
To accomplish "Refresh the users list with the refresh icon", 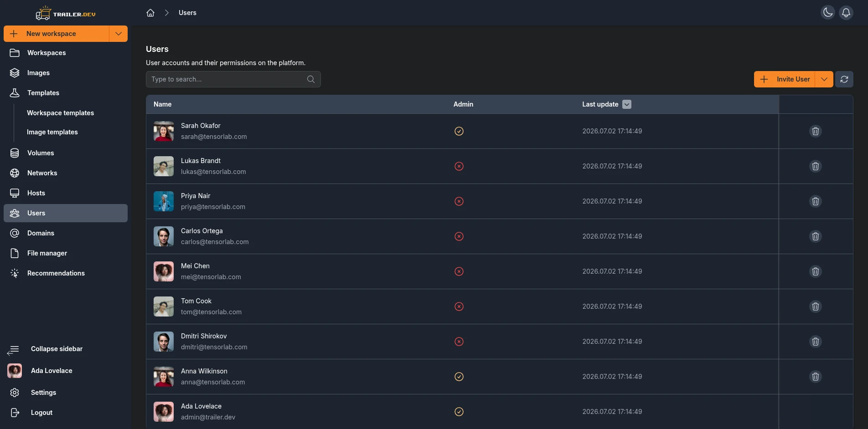I will point(844,79).
